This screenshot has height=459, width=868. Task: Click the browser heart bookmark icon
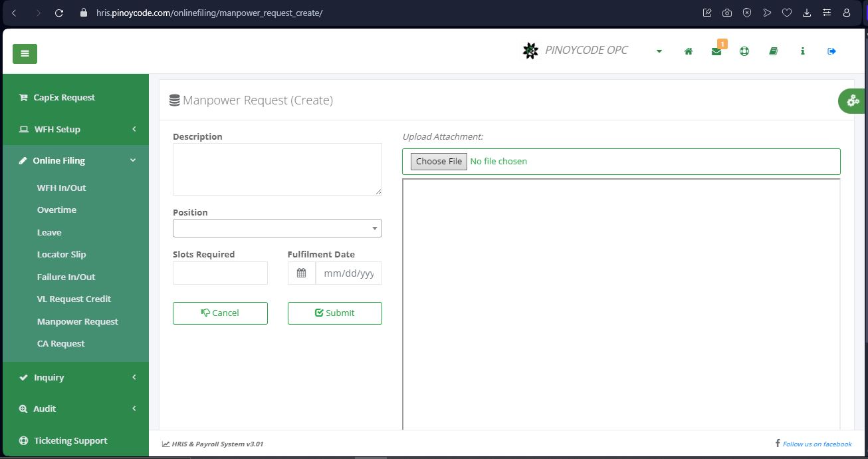point(787,13)
